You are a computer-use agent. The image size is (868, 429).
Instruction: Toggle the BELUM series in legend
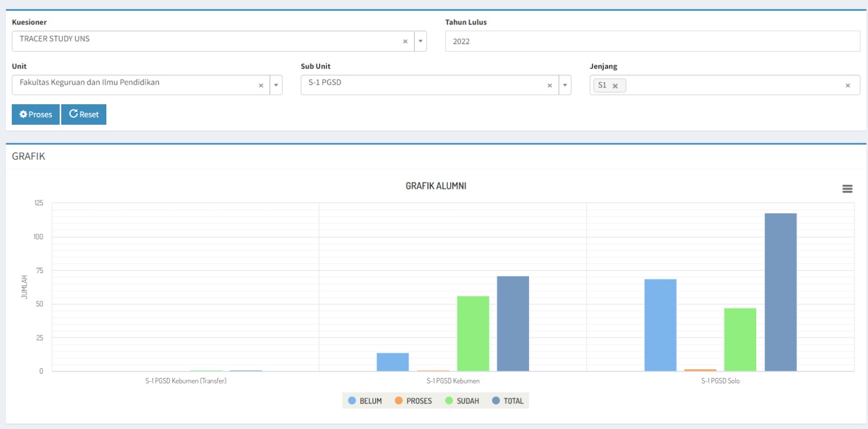click(365, 401)
